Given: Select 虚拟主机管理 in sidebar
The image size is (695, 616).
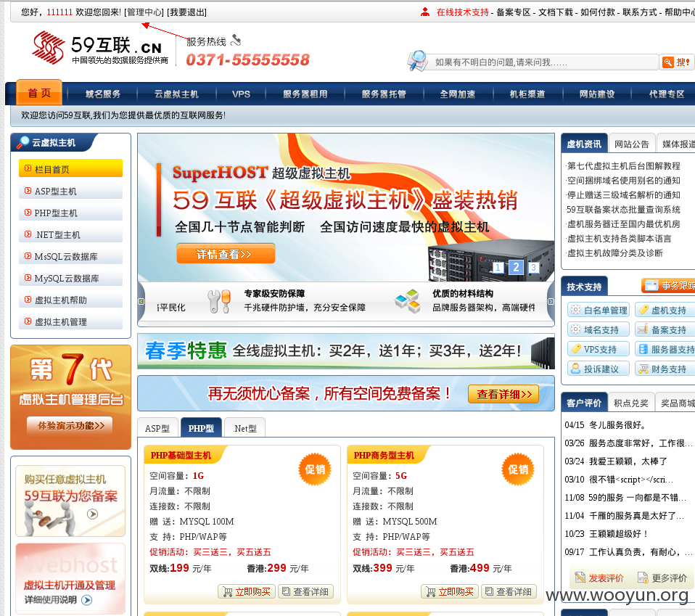Looking at the screenshot, I should pyautogui.click(x=70, y=321).
